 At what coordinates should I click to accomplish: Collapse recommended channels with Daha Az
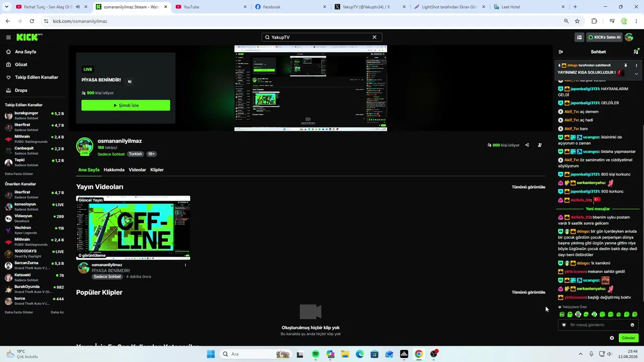pos(57,312)
